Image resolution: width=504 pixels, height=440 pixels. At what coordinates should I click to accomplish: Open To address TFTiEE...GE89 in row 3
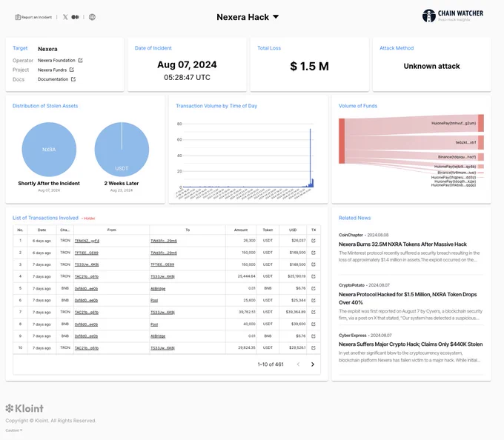click(x=162, y=264)
